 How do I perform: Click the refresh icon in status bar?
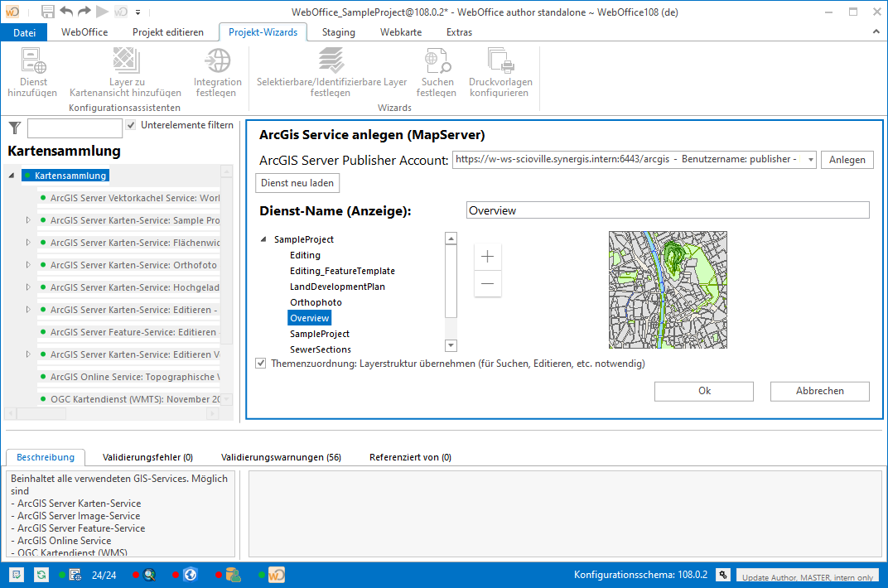(41, 574)
